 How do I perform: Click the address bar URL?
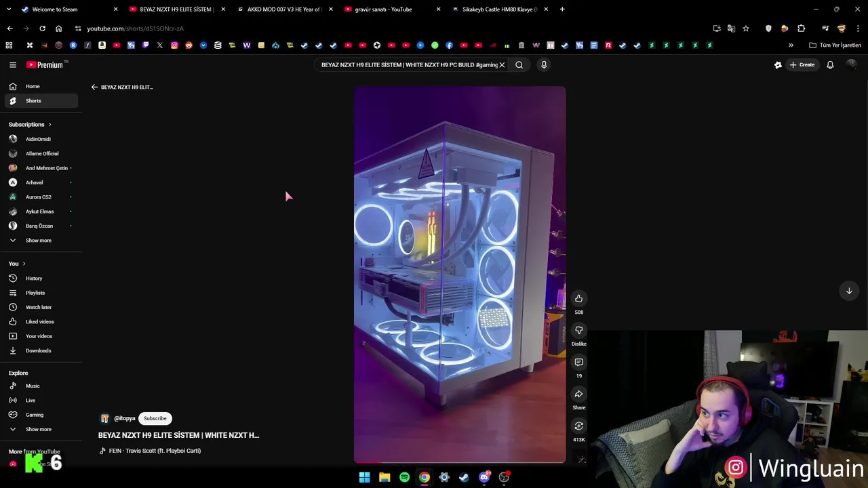pyautogui.click(x=135, y=28)
